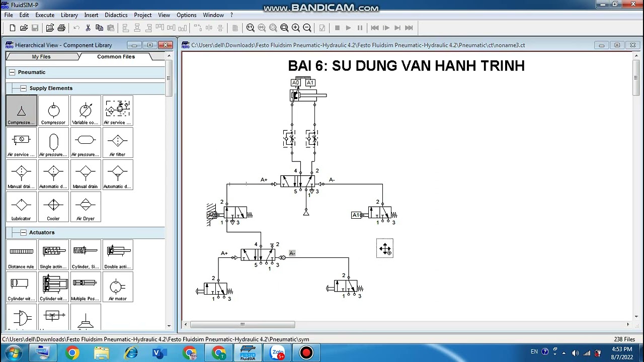Select the Double acting cylinder component
The height and width of the screenshot is (362, 644).
coord(118,255)
